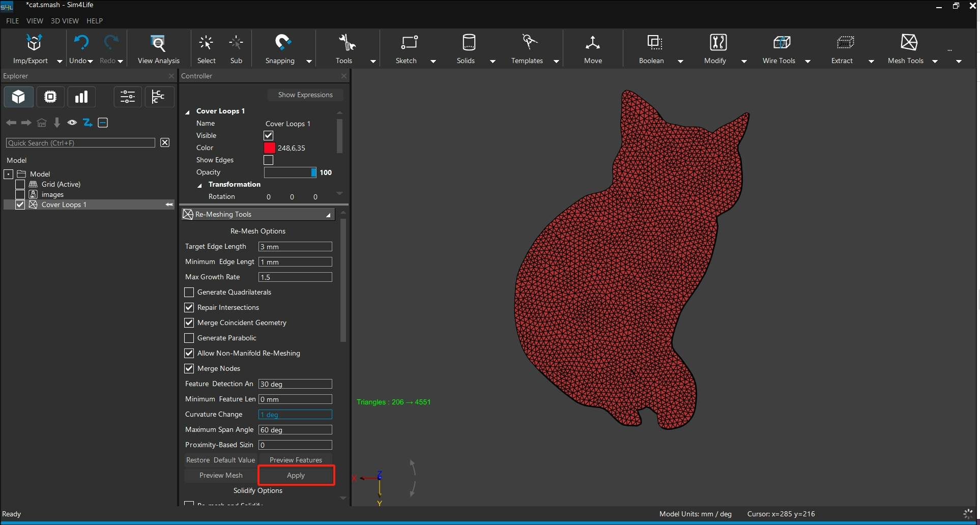980x525 pixels.
Task: Click the Undo arrow icon
Action: 81,43
